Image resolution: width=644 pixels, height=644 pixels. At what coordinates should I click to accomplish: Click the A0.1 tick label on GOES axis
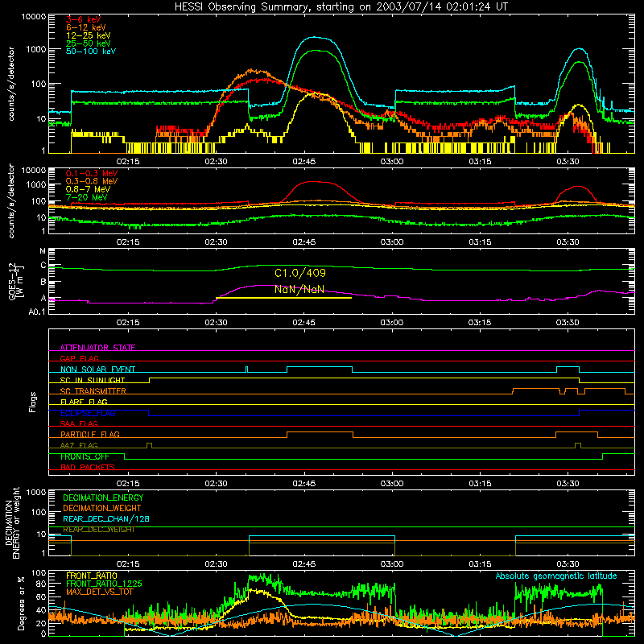[37, 312]
